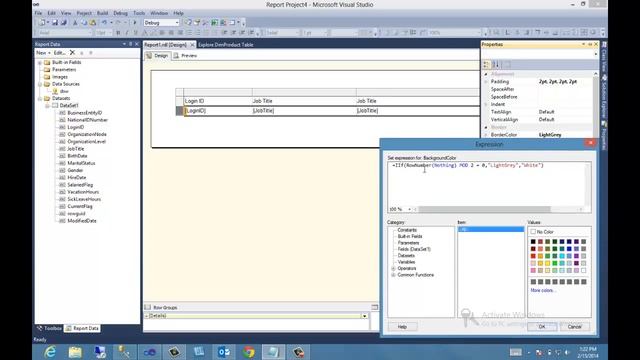
Task: Close the Report1.rdl Design tab
Action: [192, 45]
